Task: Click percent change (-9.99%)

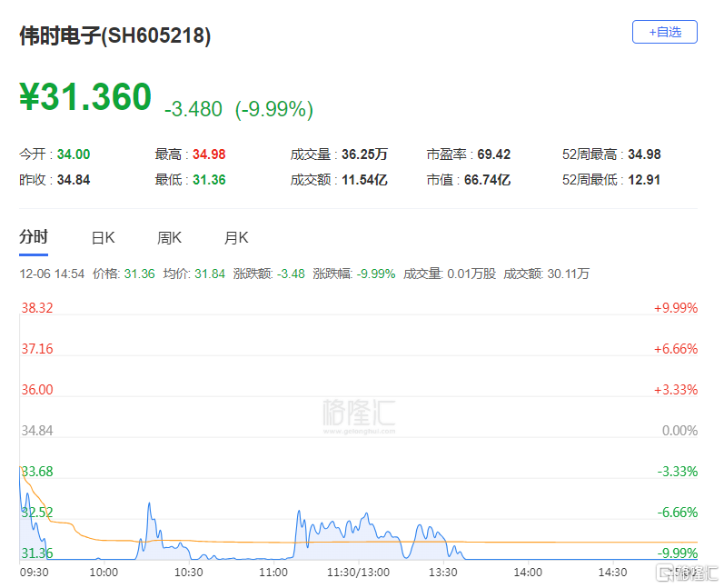Action: [x=274, y=109]
